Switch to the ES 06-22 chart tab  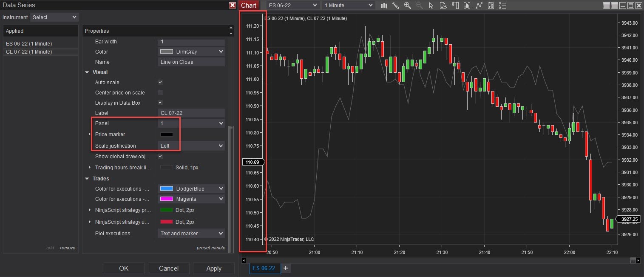265,268
